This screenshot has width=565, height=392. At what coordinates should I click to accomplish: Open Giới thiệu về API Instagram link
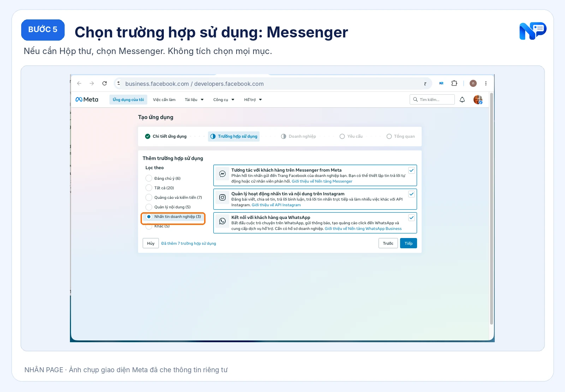pyautogui.click(x=276, y=205)
